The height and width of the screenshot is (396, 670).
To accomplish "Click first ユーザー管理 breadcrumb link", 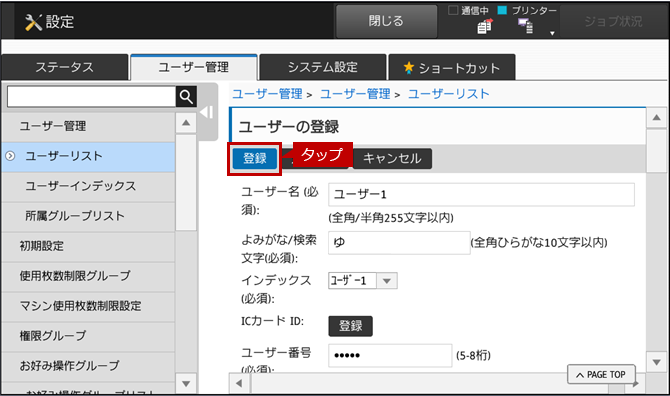I will click(267, 94).
